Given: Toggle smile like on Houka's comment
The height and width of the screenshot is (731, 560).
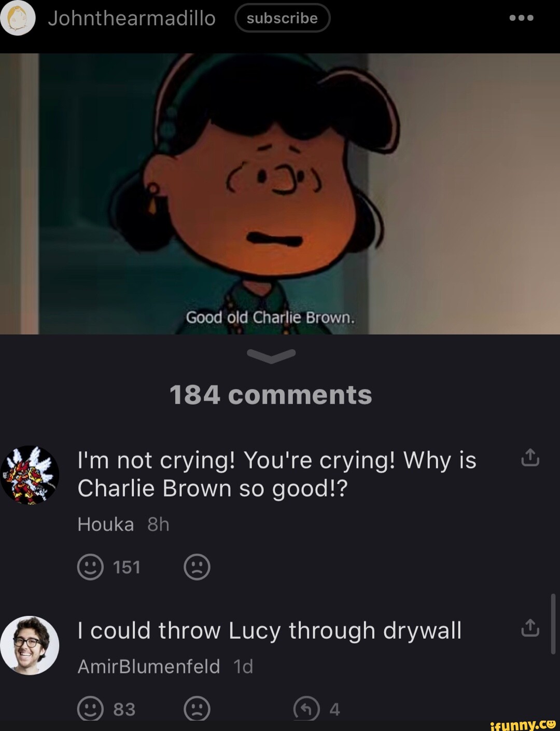Looking at the screenshot, I should tap(90, 567).
